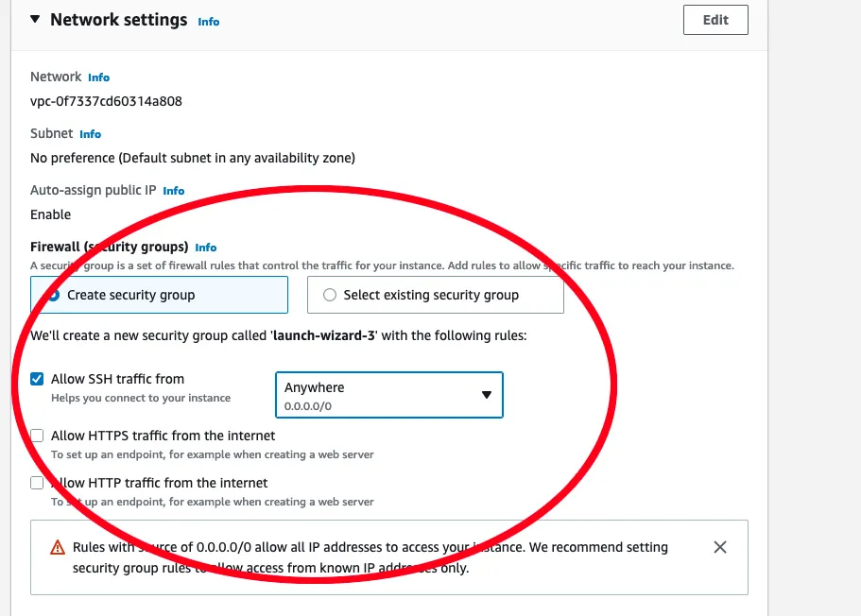The height and width of the screenshot is (616, 861).
Task: Open Info link for Auto-assign public IP
Action: pos(174,191)
